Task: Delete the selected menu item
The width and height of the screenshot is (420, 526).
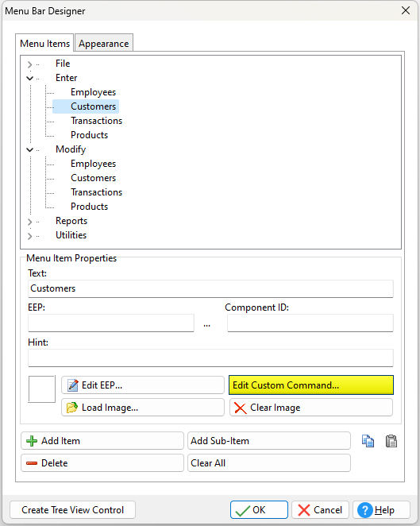Action: point(102,463)
